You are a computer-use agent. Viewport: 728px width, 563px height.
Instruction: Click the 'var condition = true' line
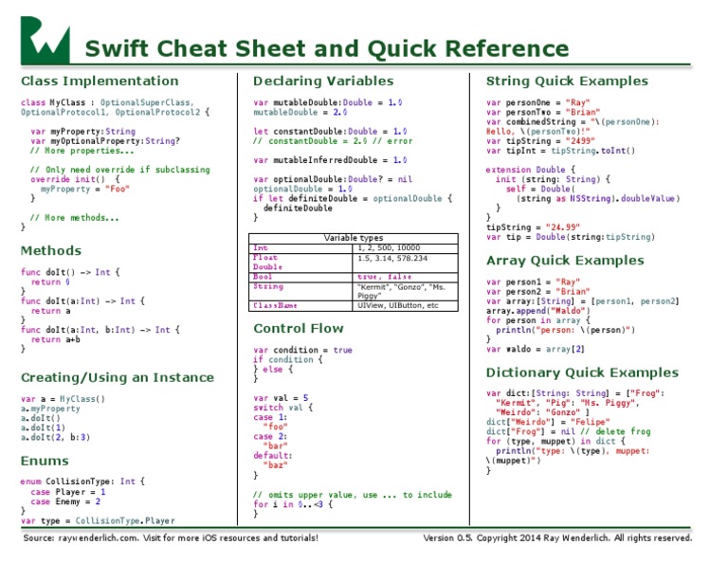point(302,350)
